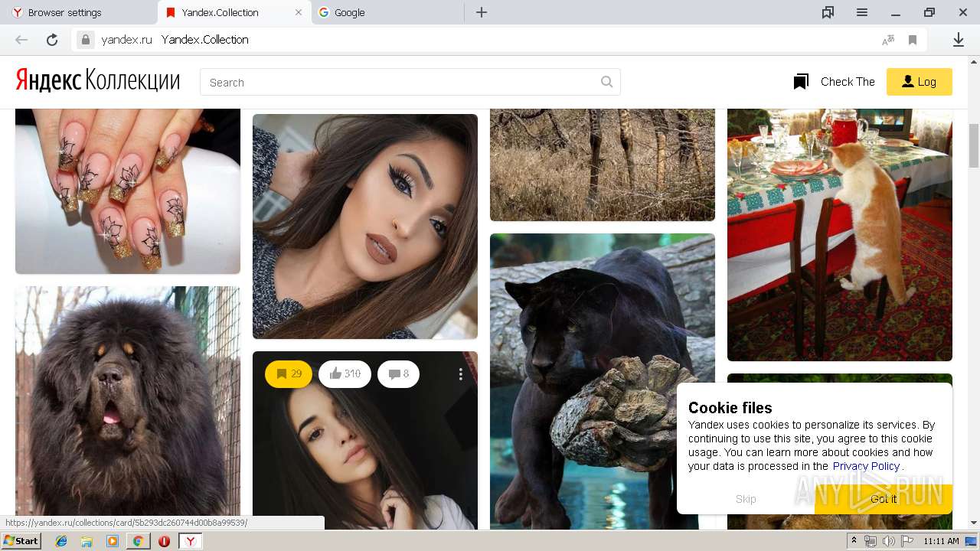Skip the cookie notice
Image resolution: width=980 pixels, height=551 pixels.
click(746, 499)
